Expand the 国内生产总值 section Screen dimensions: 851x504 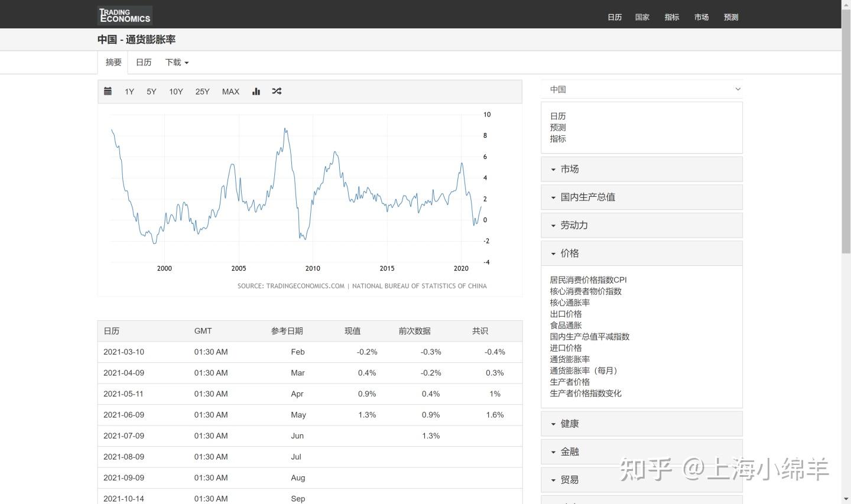click(x=587, y=197)
